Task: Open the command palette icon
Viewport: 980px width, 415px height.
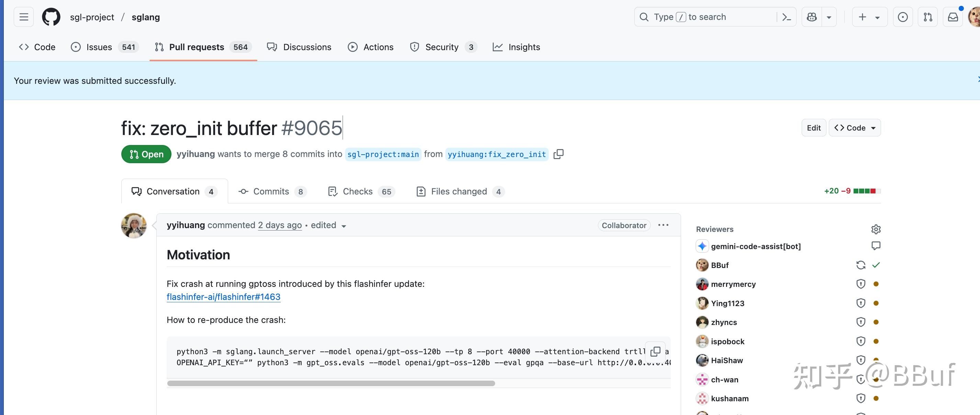Action: pyautogui.click(x=786, y=17)
